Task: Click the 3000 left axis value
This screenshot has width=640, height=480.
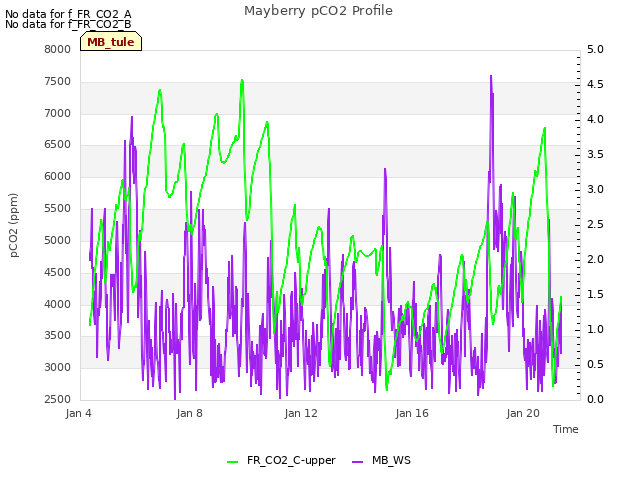Action: tap(58, 367)
